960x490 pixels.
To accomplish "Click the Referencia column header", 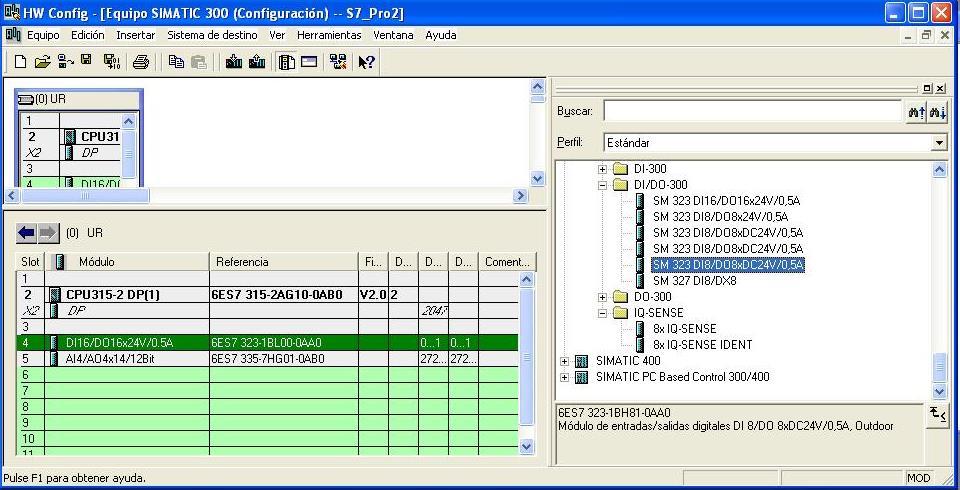I will [283, 262].
